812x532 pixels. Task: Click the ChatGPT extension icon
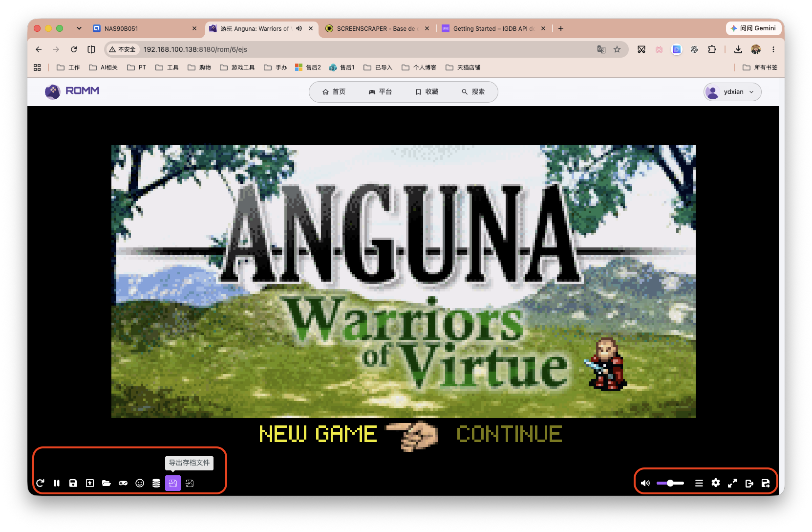pos(694,49)
